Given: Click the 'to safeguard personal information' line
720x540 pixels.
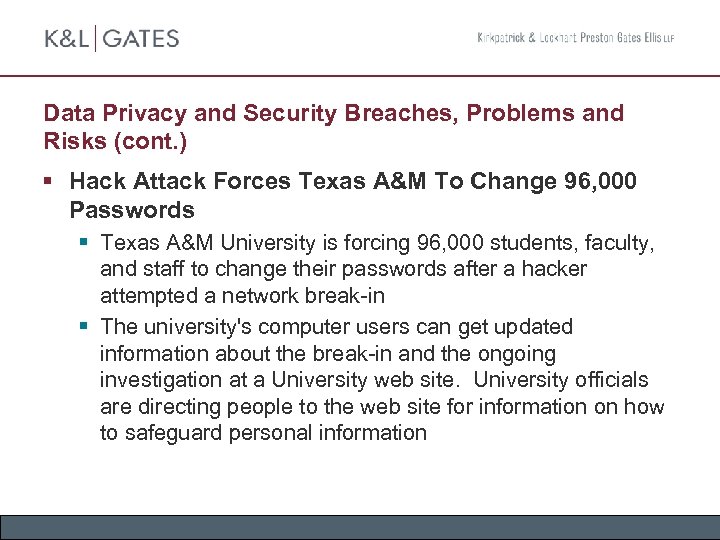Looking at the screenshot, I should 263,433.
